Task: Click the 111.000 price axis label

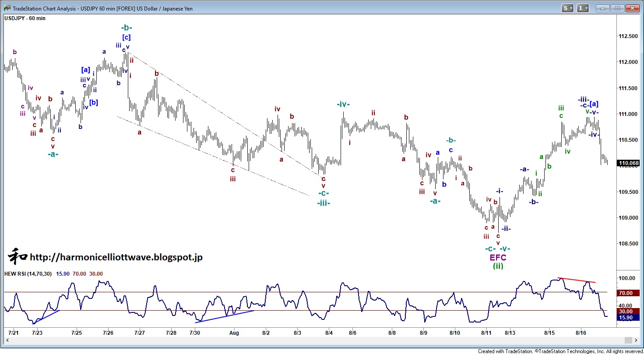Action: pos(627,114)
